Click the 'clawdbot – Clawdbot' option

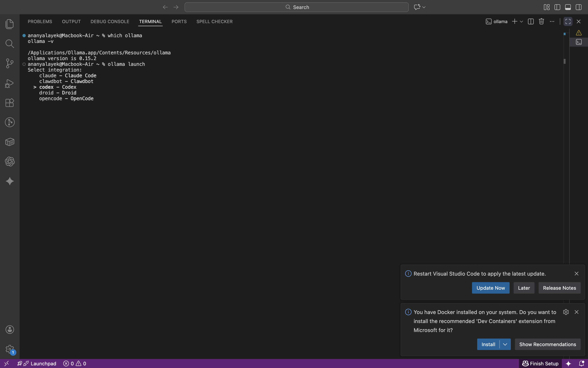[66, 81]
